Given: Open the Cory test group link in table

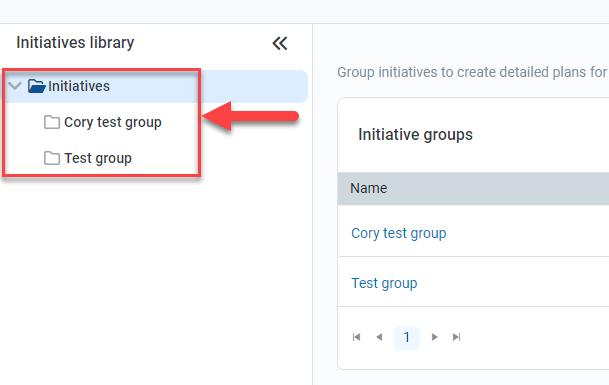Looking at the screenshot, I should (398, 233).
